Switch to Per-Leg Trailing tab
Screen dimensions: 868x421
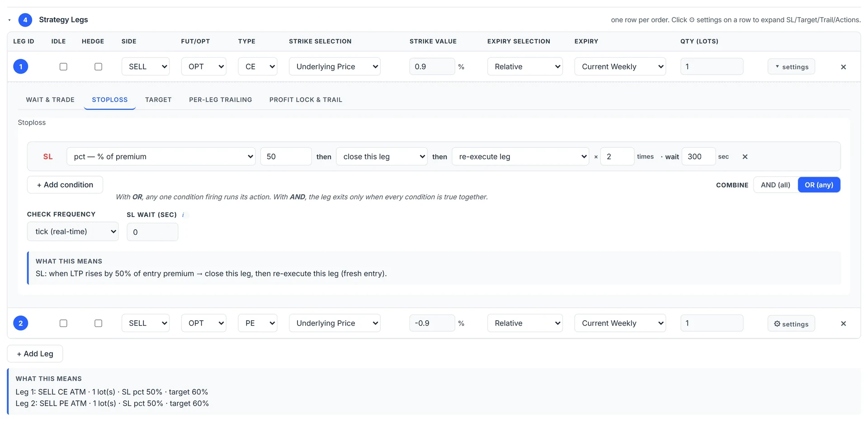tap(221, 100)
